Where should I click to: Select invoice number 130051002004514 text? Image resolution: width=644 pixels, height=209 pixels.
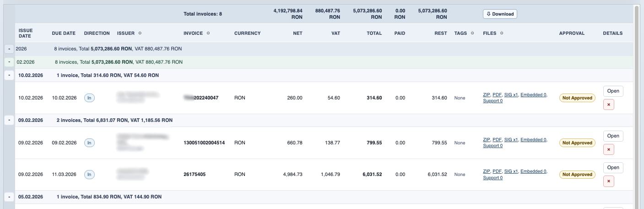click(204, 143)
